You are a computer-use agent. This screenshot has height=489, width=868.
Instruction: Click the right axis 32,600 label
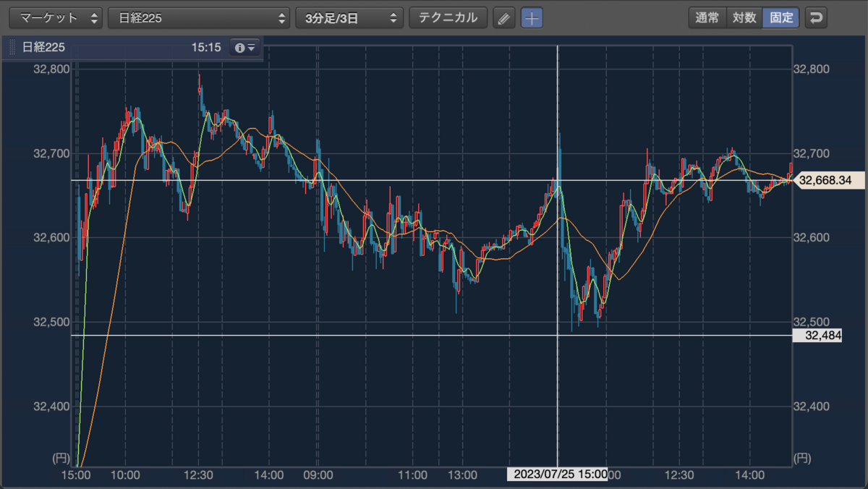coord(812,238)
